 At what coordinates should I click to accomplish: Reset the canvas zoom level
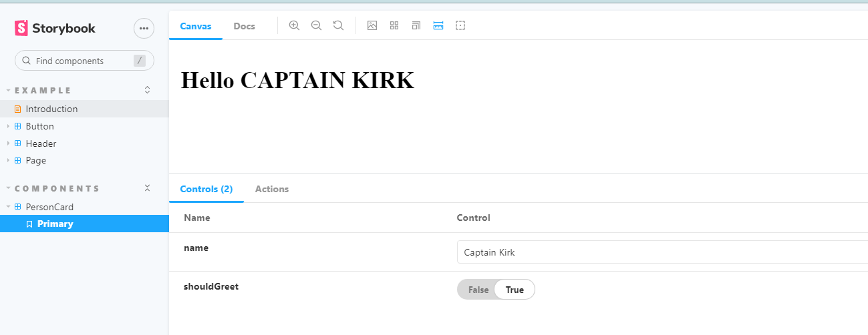tap(338, 25)
